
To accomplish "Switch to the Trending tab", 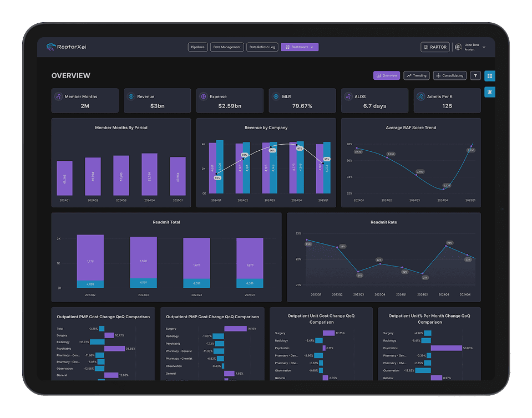I will click(417, 75).
